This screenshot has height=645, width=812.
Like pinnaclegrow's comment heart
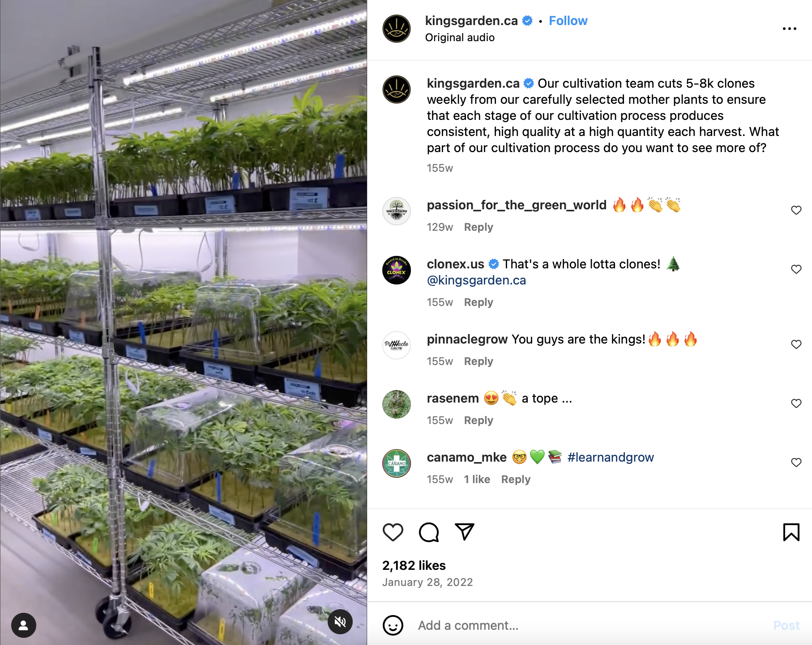tap(796, 344)
